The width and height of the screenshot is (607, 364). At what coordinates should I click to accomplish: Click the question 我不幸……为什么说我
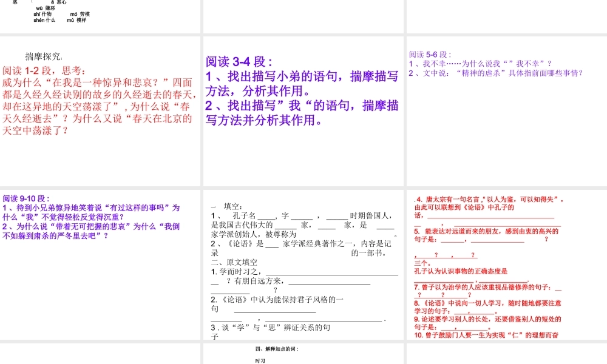(480, 64)
